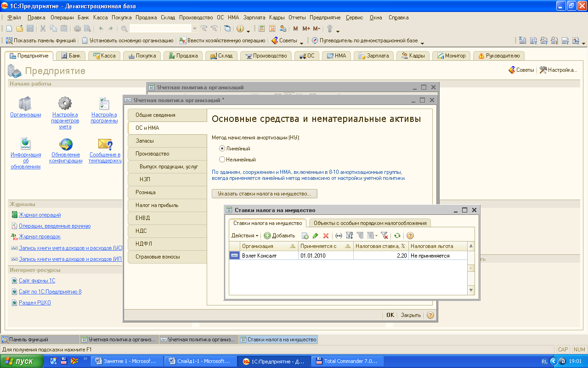Click the help question icon in tax rates toolbar
This screenshot has width=588, height=368.
click(x=410, y=236)
